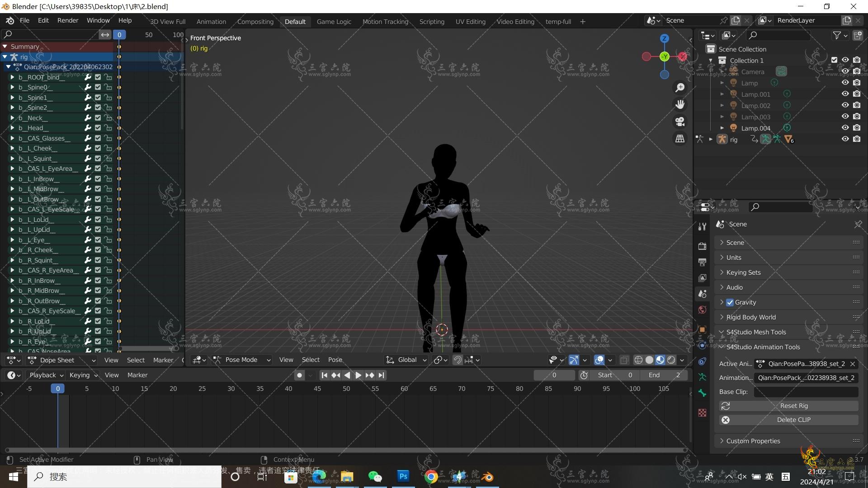Switch to the Scripting workspace tab
868x488 pixels.
tap(432, 22)
